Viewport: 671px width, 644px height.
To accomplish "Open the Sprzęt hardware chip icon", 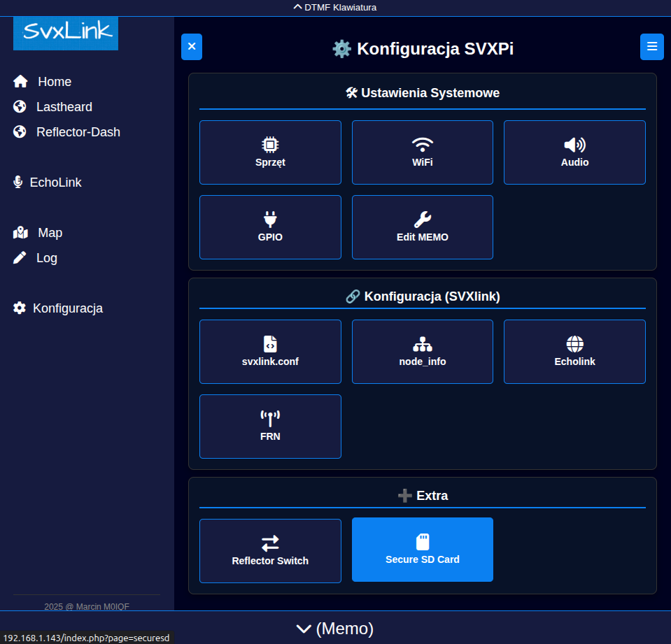I will click(x=270, y=152).
